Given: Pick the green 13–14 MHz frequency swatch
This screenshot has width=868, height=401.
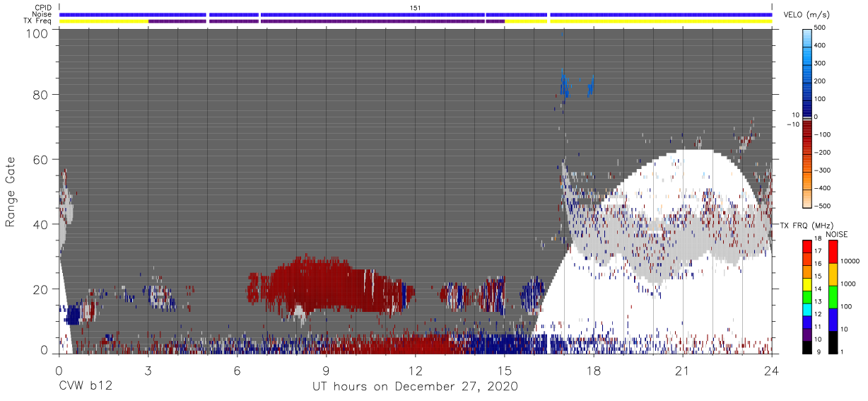Looking at the screenshot, I should pyautogui.click(x=808, y=297).
